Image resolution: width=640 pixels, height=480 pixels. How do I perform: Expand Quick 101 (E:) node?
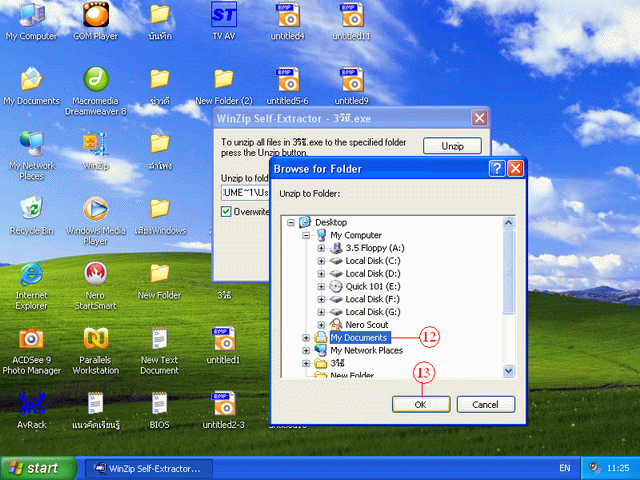[x=321, y=286]
